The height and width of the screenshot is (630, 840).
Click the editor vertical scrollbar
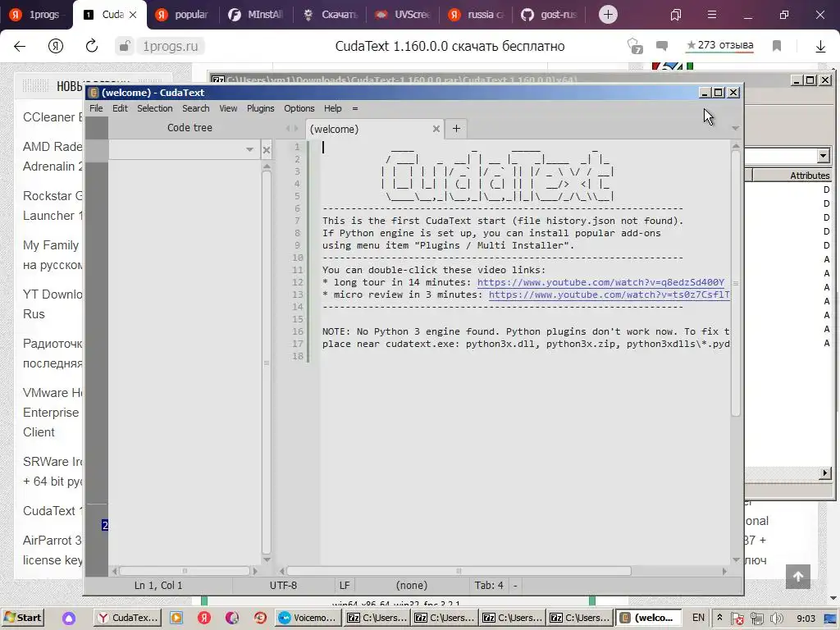(736, 283)
